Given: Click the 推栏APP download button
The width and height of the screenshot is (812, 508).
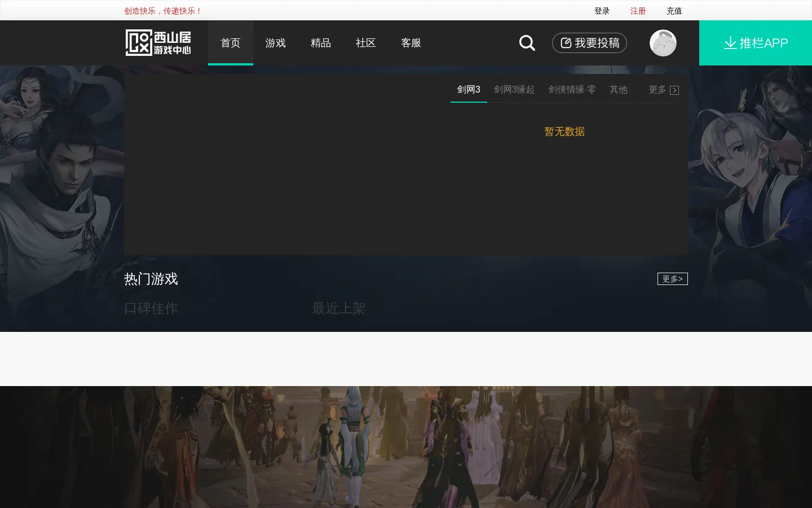Looking at the screenshot, I should click(756, 43).
